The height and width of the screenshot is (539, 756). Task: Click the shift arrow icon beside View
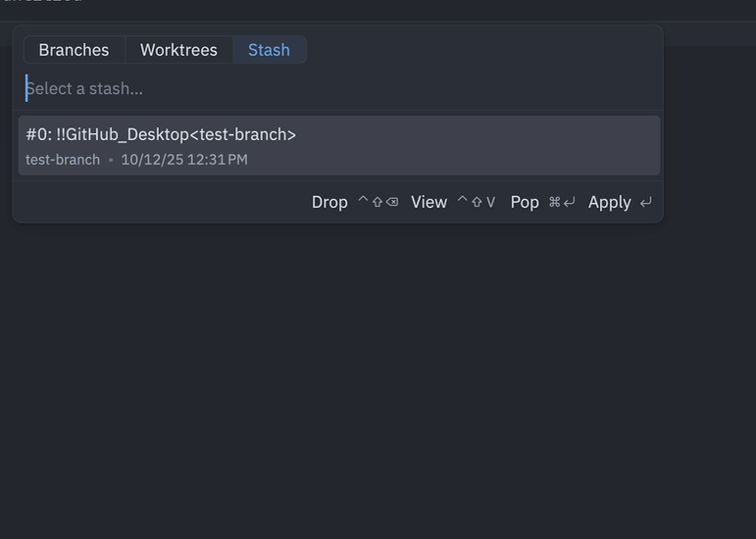pos(477,202)
